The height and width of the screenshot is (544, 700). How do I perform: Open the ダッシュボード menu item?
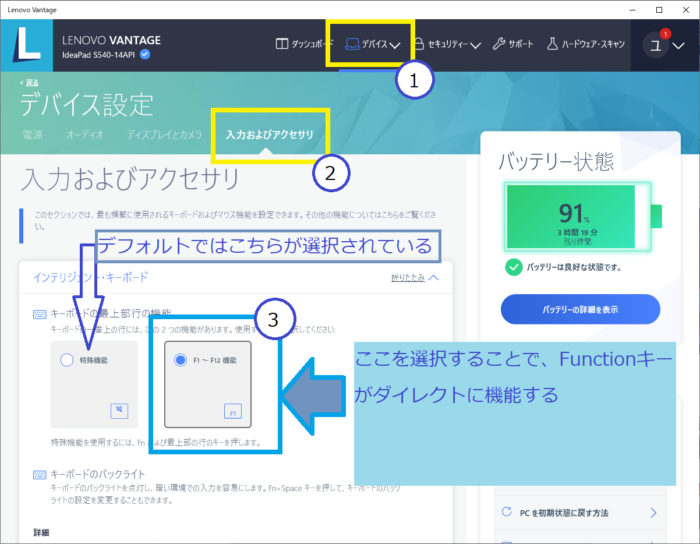click(x=304, y=44)
